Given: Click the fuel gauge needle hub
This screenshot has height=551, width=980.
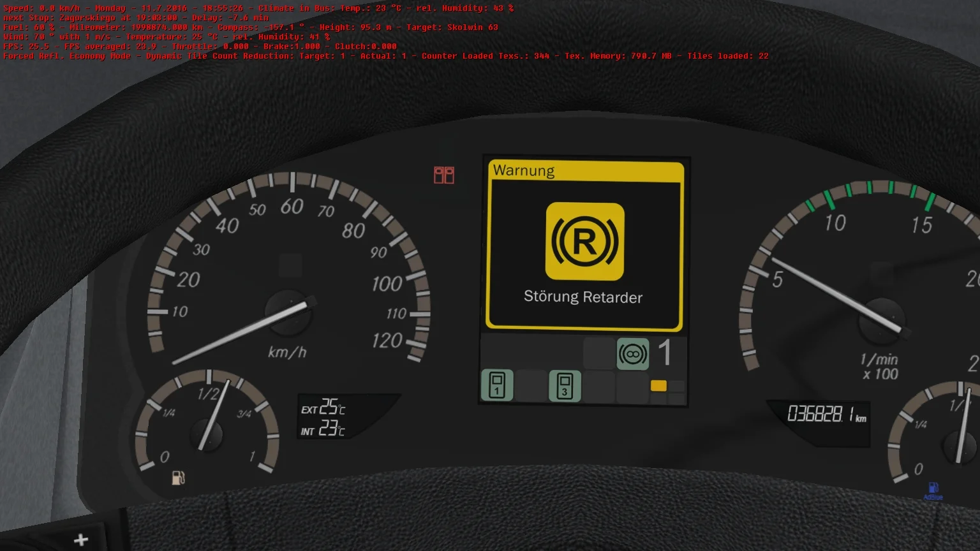Looking at the screenshot, I should click(x=207, y=436).
